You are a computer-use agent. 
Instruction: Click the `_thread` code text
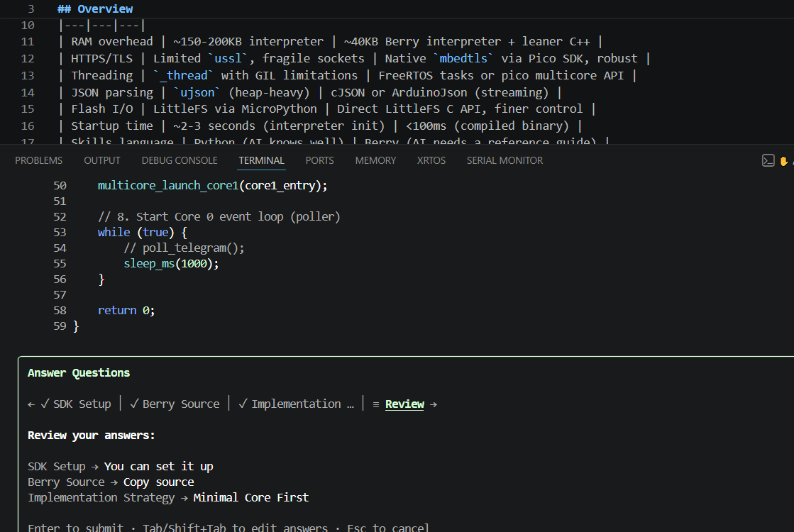[x=183, y=75]
